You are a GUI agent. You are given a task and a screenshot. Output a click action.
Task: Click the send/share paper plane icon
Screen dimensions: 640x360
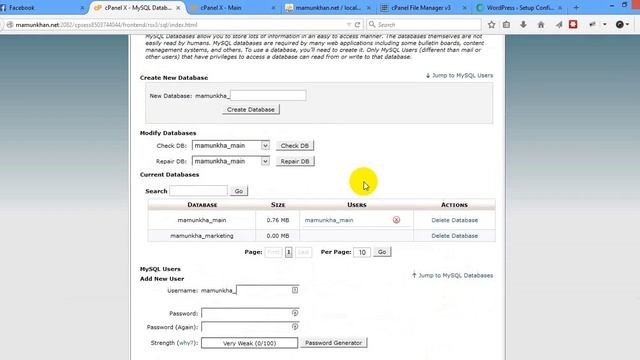(558, 24)
